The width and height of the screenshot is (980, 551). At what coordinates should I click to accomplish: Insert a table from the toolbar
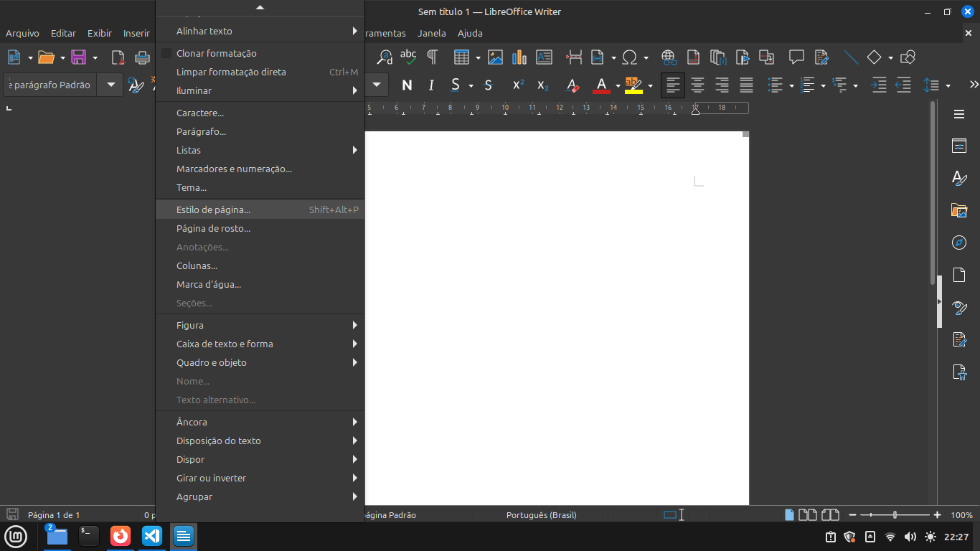coord(461,57)
